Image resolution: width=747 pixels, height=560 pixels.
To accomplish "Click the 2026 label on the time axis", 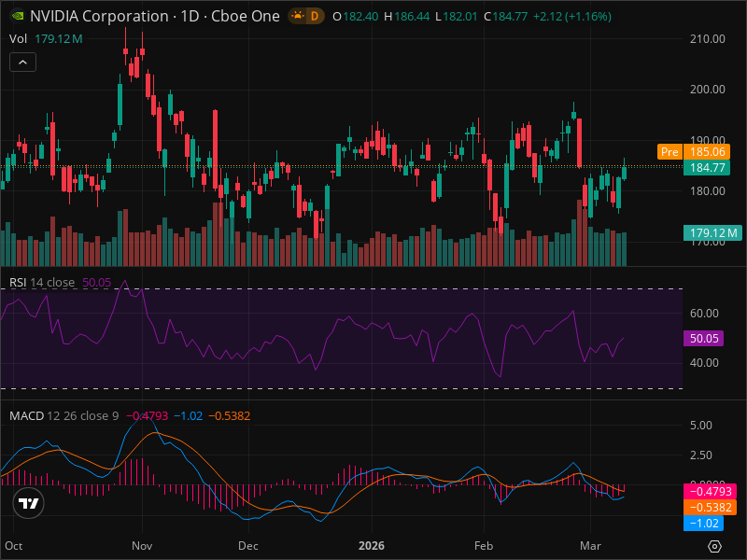I will pyautogui.click(x=372, y=546).
